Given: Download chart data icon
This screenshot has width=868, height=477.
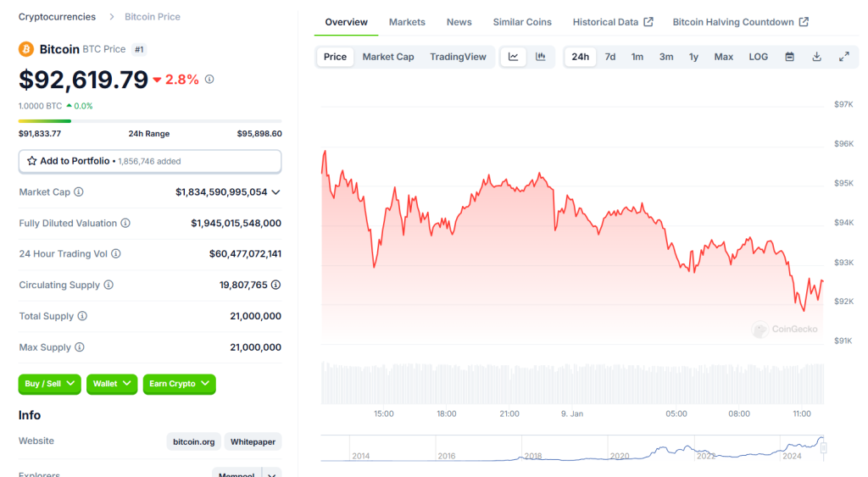Looking at the screenshot, I should click(816, 57).
